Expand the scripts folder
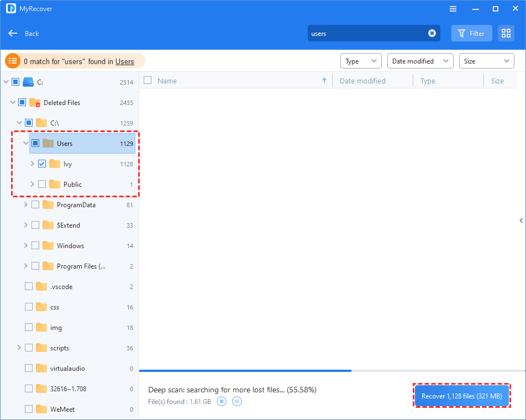This screenshot has width=526, height=420. 18,348
